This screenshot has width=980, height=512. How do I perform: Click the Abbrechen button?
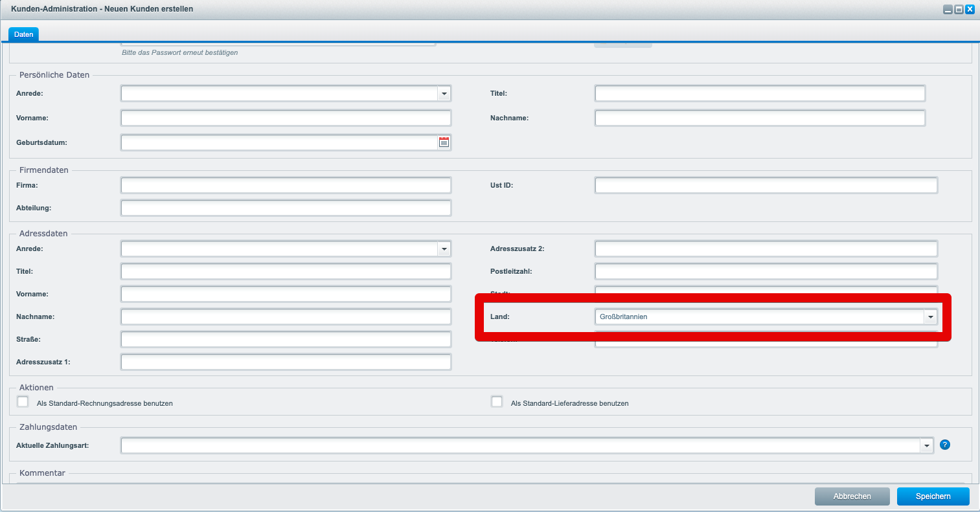pyautogui.click(x=852, y=496)
